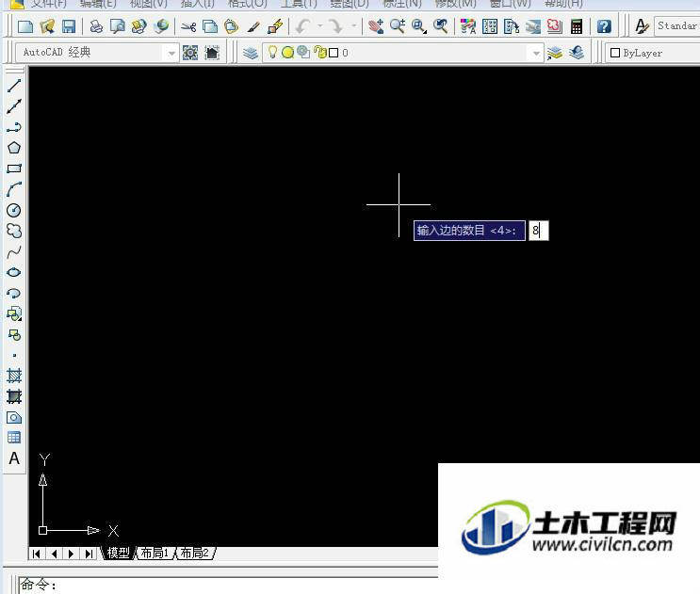Select the Multiline Text A tool

tap(14, 458)
